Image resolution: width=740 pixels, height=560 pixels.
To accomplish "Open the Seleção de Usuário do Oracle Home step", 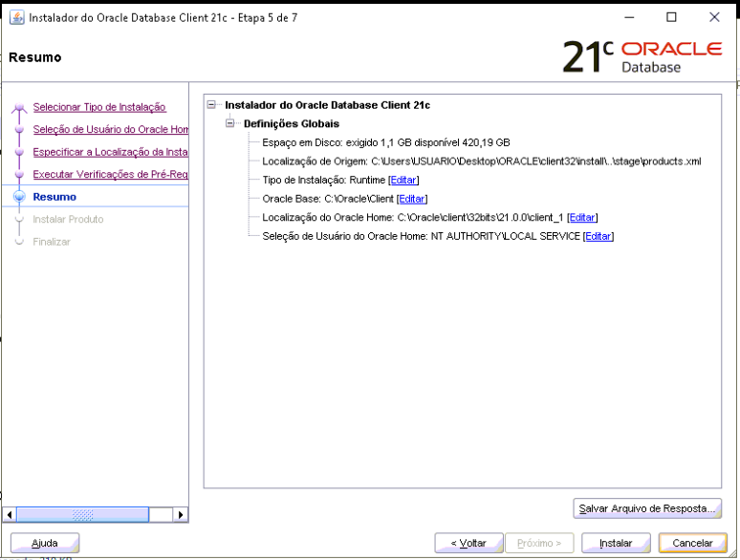I will click(x=111, y=129).
